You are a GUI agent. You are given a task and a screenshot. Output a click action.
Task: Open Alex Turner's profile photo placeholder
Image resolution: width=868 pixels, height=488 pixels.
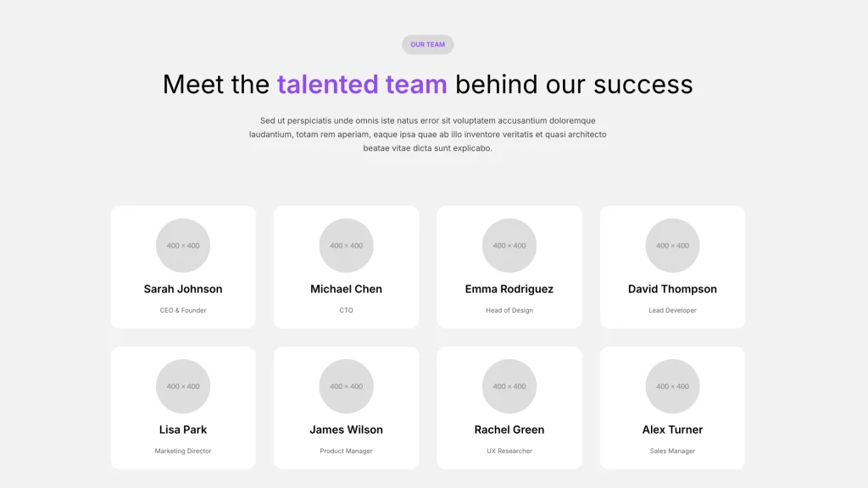point(672,386)
